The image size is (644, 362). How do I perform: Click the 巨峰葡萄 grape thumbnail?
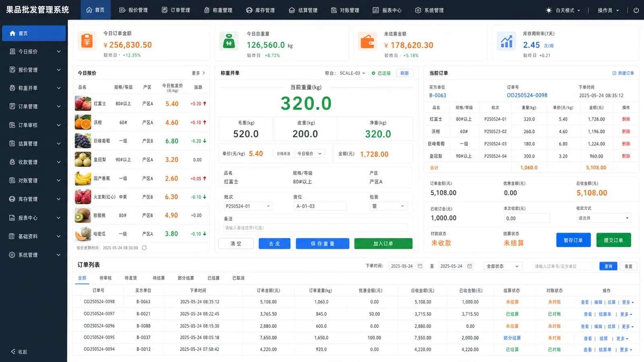[83, 141]
